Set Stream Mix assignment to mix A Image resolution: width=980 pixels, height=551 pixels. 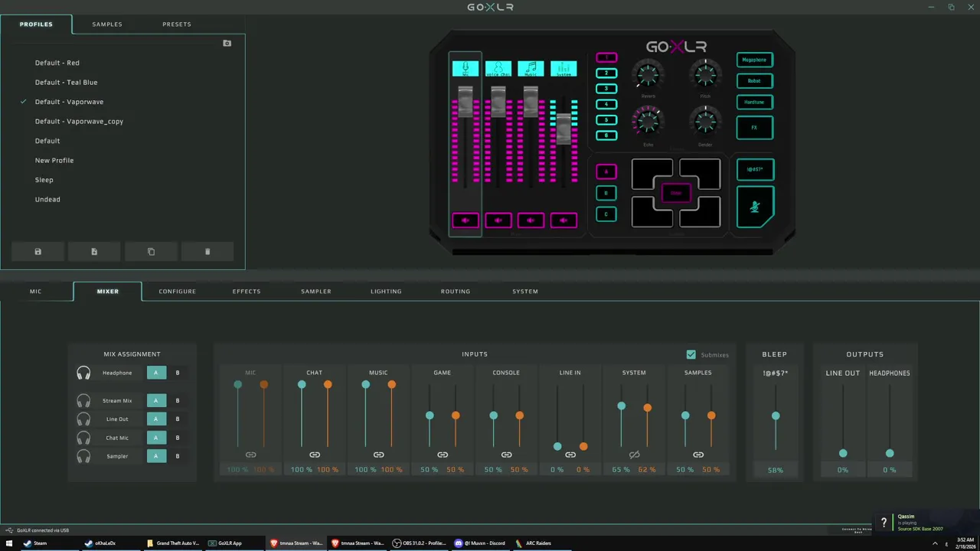pyautogui.click(x=156, y=400)
